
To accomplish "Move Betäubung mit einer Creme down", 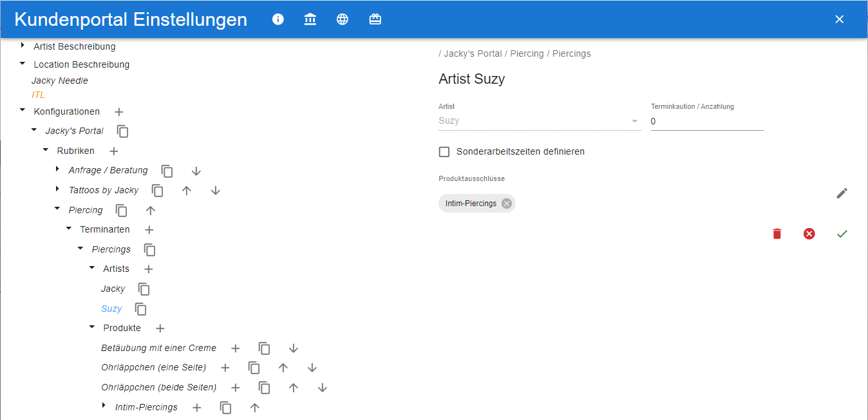I will (294, 348).
